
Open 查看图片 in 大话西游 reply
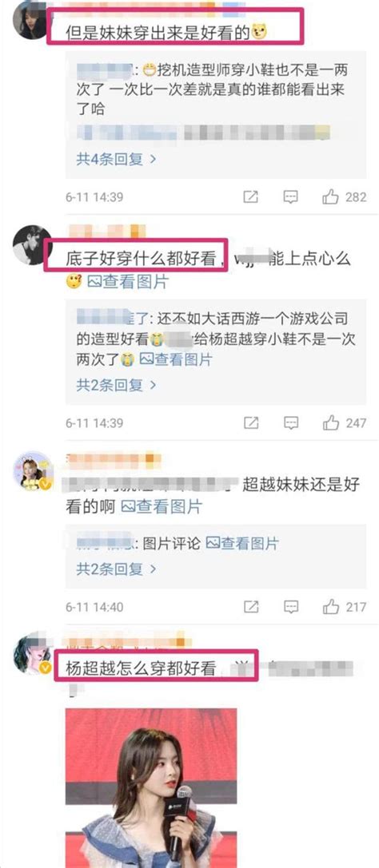[176, 360]
